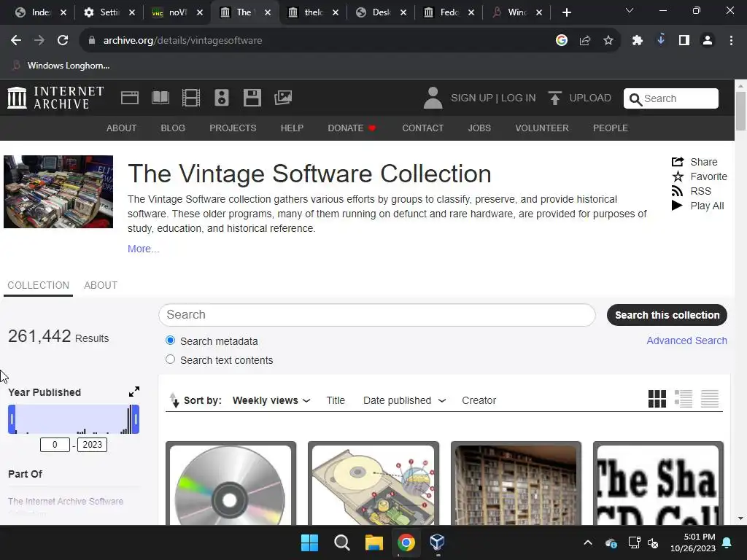Click the Internet Archive logo

pos(55,98)
